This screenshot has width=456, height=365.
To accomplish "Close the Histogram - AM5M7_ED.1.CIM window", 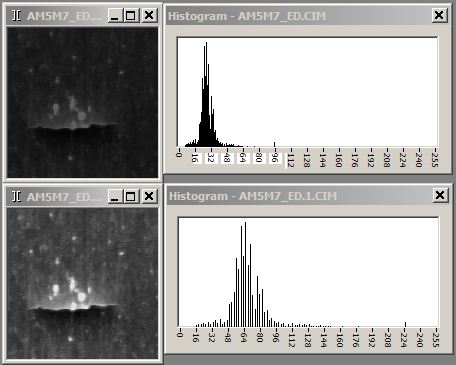I will tap(440, 195).
